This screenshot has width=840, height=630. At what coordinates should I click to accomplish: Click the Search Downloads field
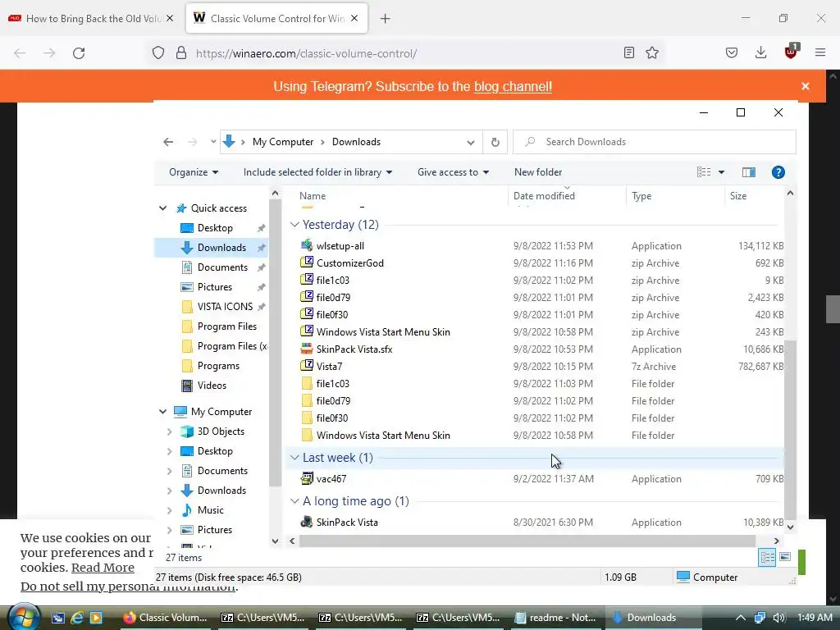(654, 142)
